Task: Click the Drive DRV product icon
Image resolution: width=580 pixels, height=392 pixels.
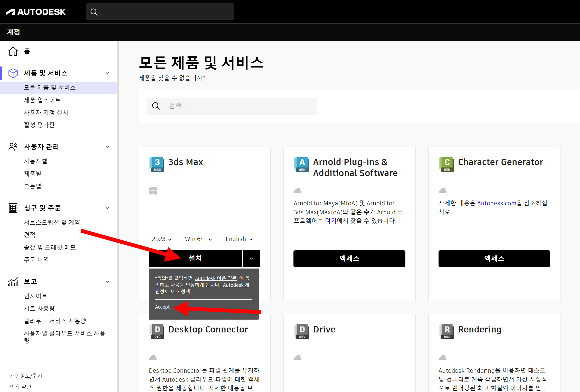Action: [x=301, y=331]
